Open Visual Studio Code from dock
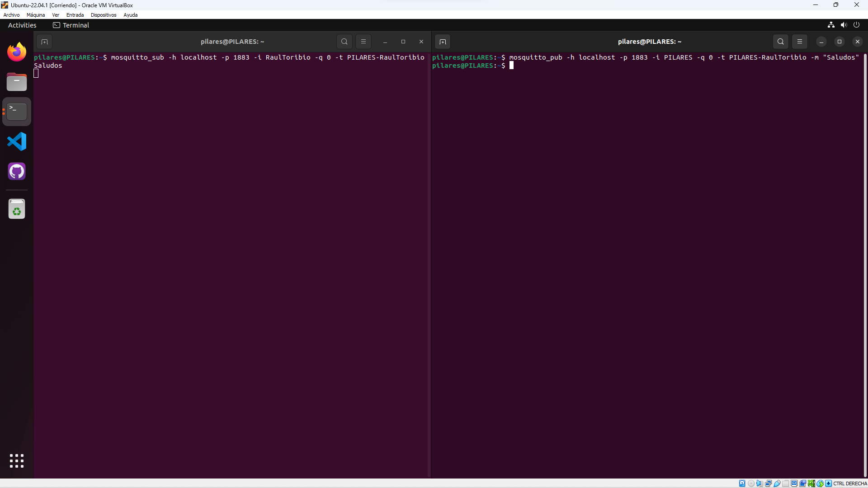The height and width of the screenshot is (488, 868). (x=17, y=141)
